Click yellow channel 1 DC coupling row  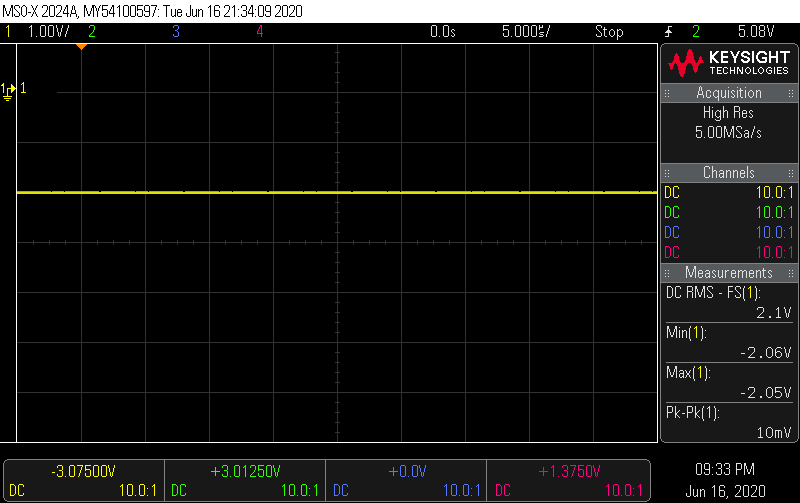coord(729,193)
